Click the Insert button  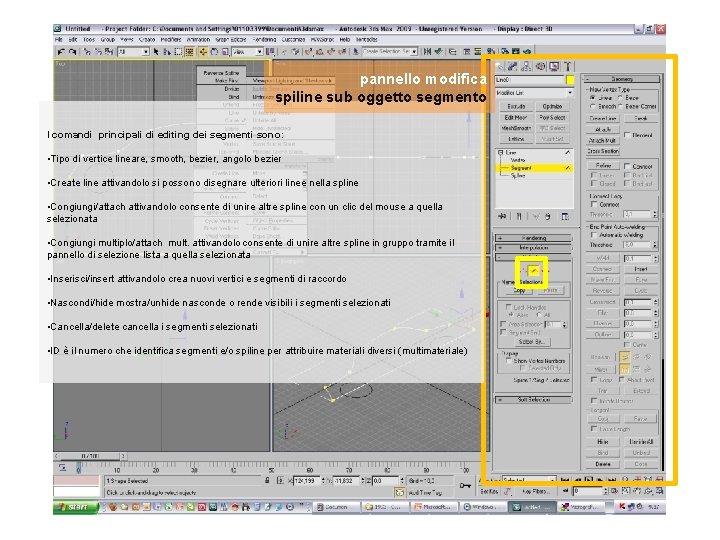641,269
